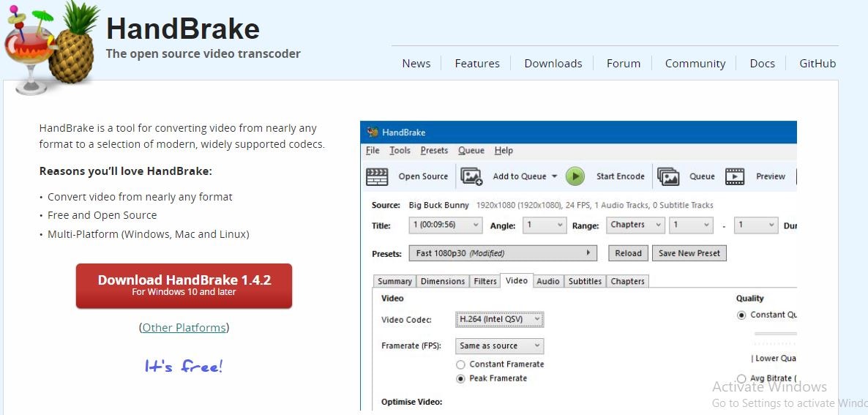Go to the Community page

695,64
